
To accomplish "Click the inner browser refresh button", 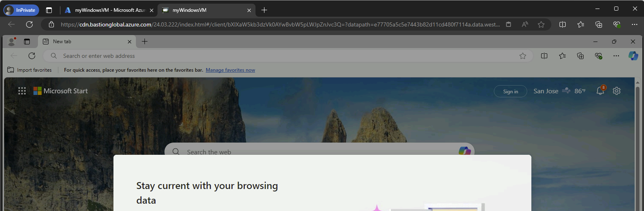I will pyautogui.click(x=32, y=56).
